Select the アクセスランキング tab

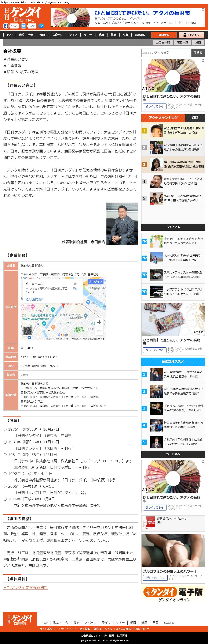[163, 118]
